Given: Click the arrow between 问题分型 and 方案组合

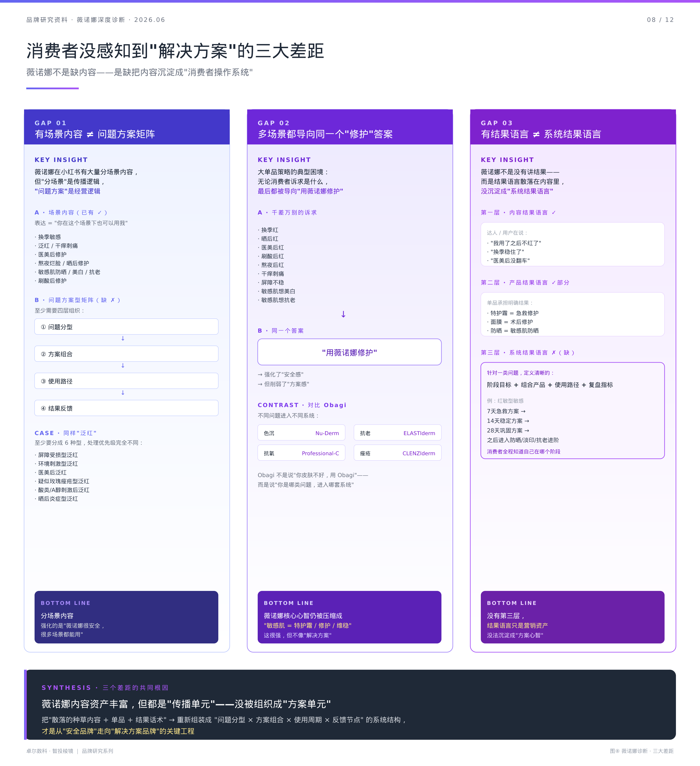Looking at the screenshot, I should 123,338.
